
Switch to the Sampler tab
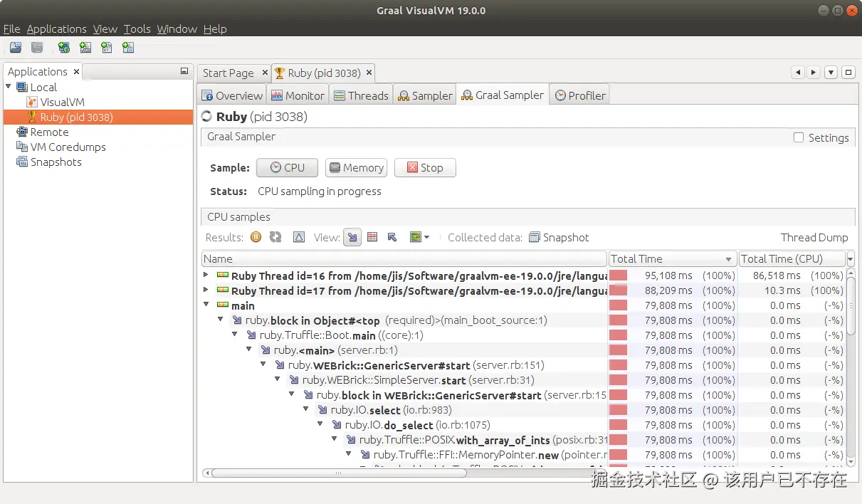coord(425,95)
